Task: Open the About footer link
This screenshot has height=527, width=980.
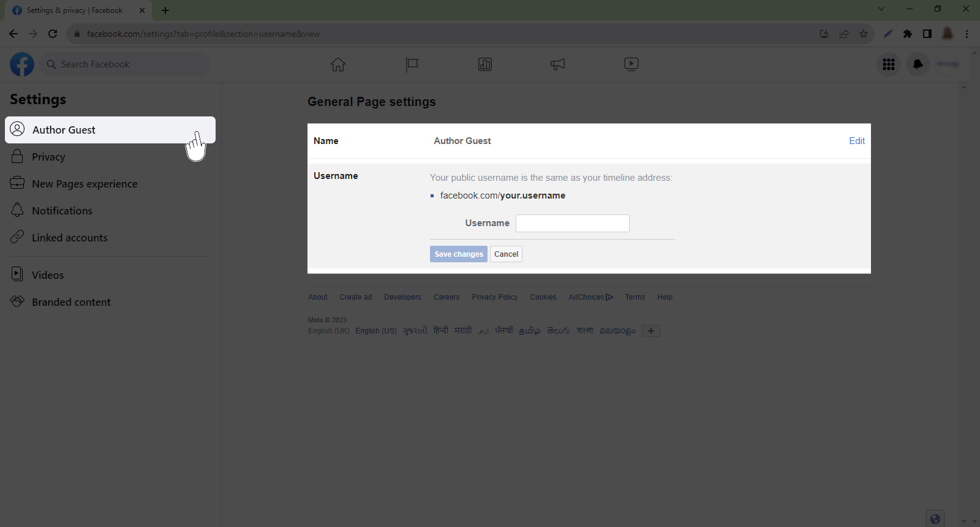Action: click(x=318, y=297)
